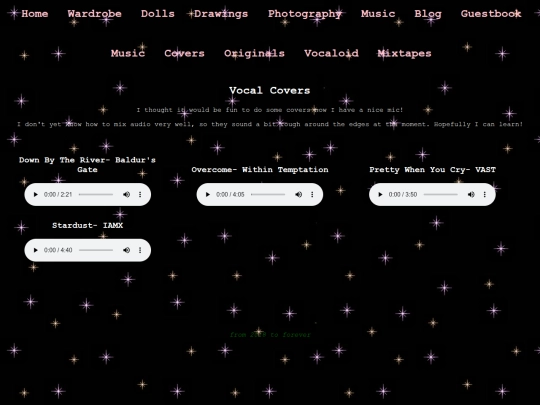Open the Photography page

coord(305,14)
